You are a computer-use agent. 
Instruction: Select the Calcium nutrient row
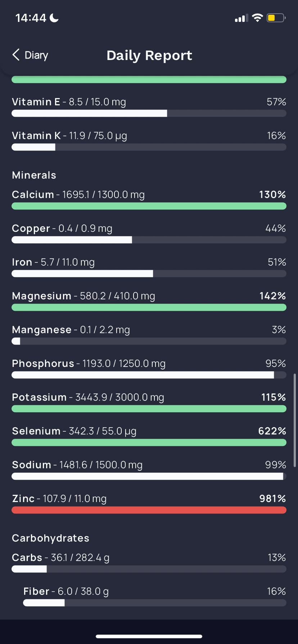tap(149, 200)
